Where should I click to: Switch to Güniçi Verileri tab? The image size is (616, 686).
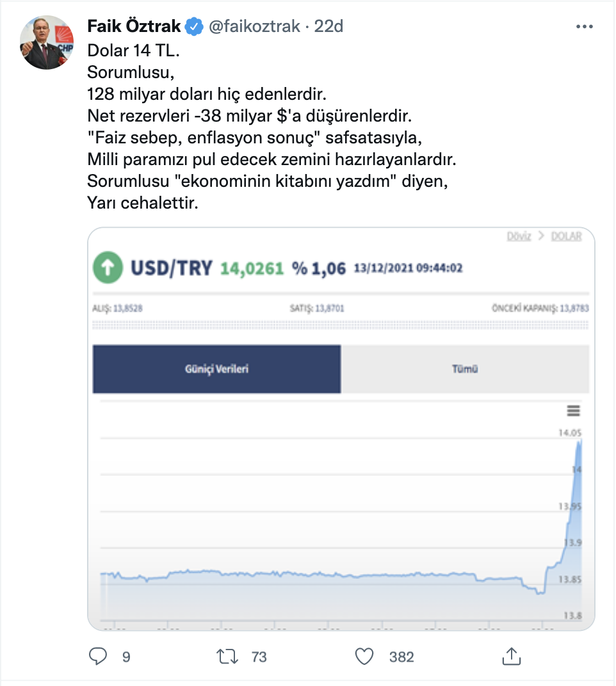tap(216, 369)
